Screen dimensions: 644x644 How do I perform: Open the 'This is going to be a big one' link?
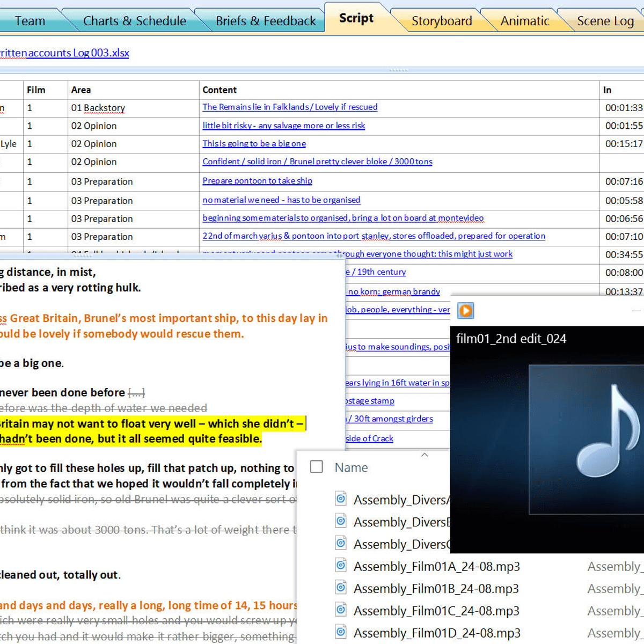(x=254, y=143)
